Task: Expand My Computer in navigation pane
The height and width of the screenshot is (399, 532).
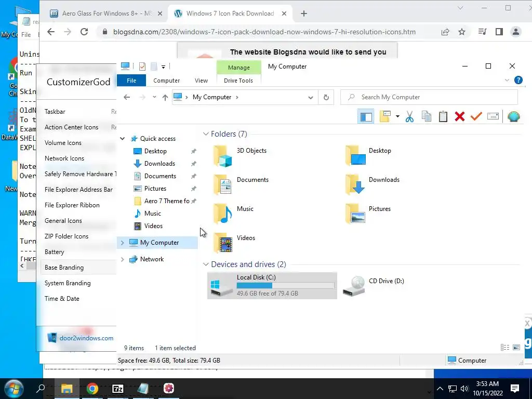Action: point(123,243)
